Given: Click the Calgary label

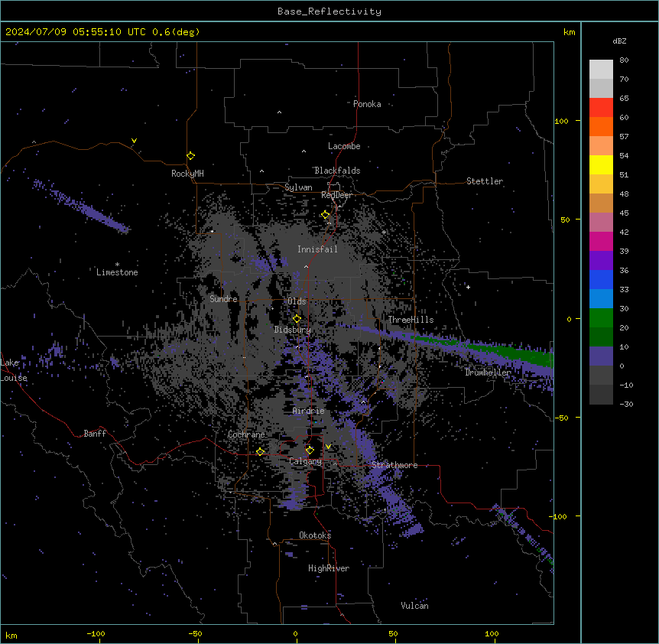Looking at the screenshot, I should point(306,461).
